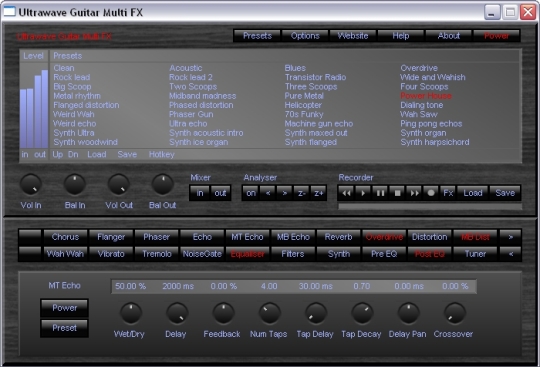Image resolution: width=540 pixels, height=367 pixels.
Task: Click the 2000 ms delay value
Action: coord(178,286)
